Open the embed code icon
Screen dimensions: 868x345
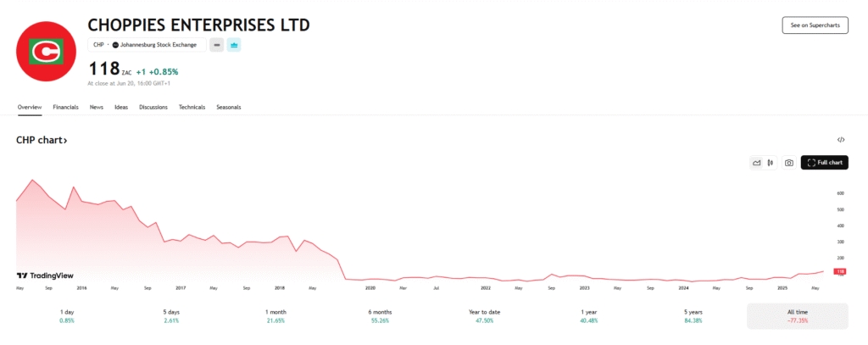(840, 140)
